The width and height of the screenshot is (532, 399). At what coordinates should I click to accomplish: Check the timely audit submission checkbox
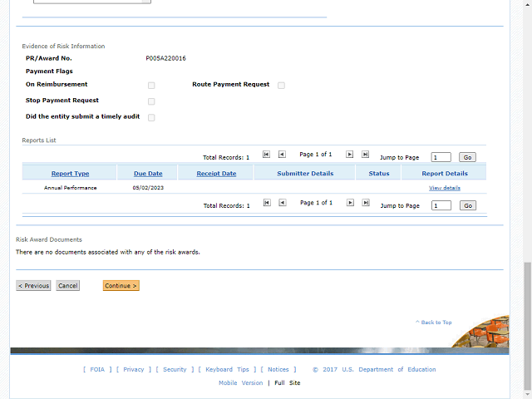[x=151, y=117]
